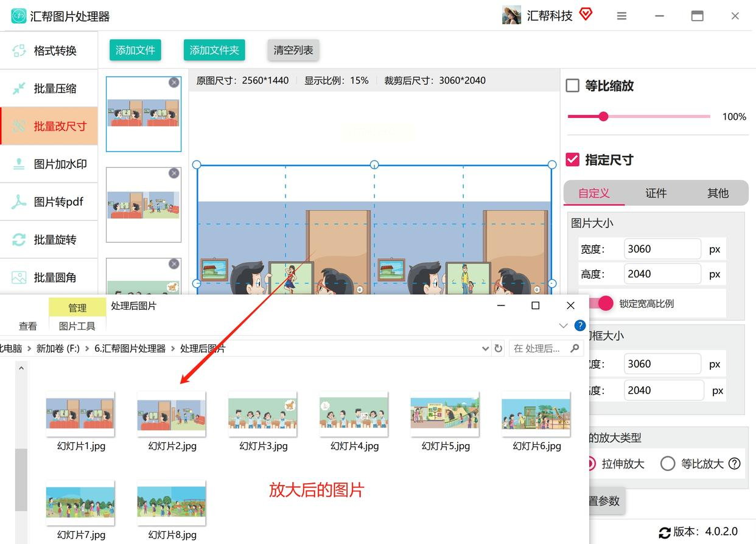Open the 图片加水印 watermark stamp icon
756x544 pixels.
point(19,164)
